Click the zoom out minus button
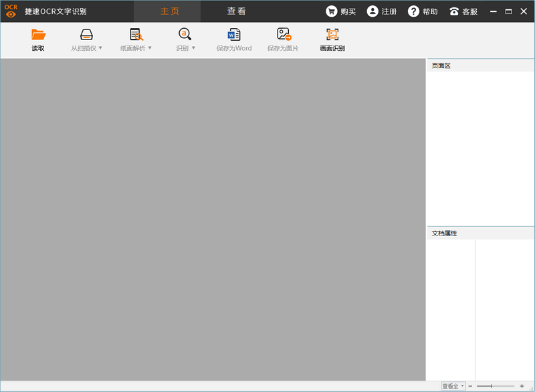 (470, 386)
